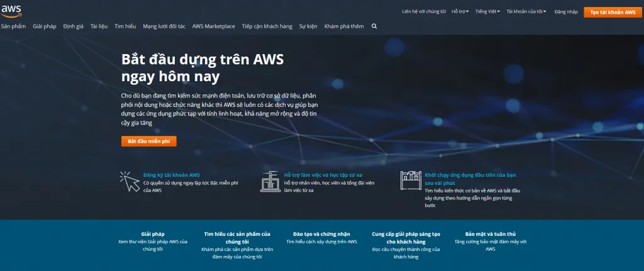Click the remote work desk icon
This screenshot has width=644, height=271.
[x=270, y=182]
